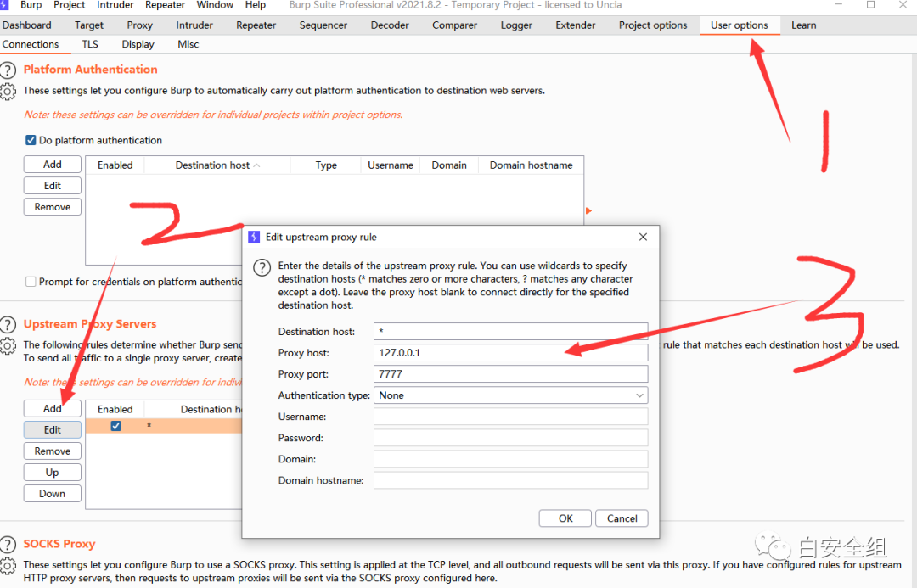
Task: Switch to the Proxy tab
Action: [140, 25]
